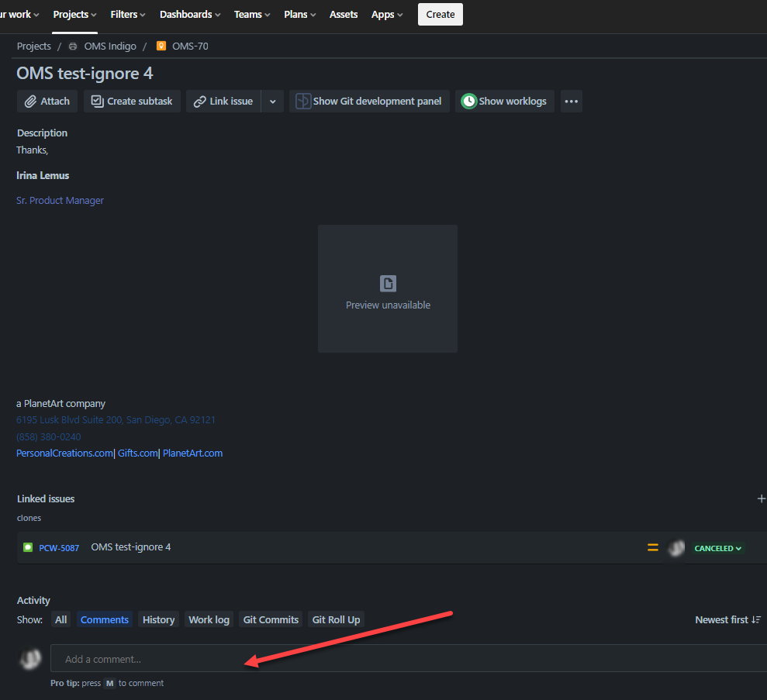Open the Projects menu

pyautogui.click(x=74, y=15)
